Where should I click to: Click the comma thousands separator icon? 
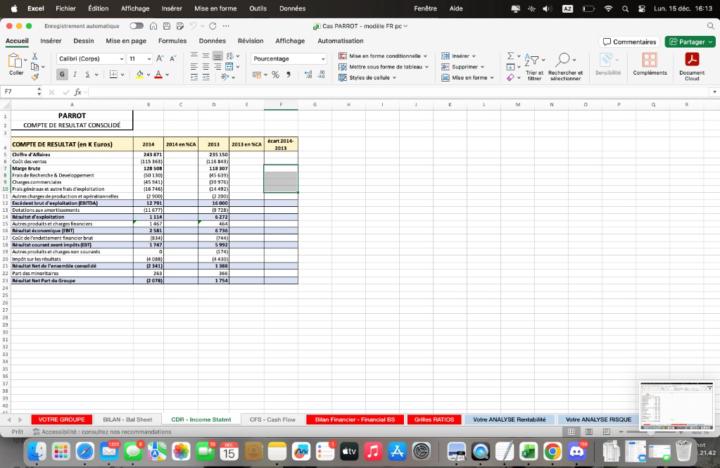[289, 74]
